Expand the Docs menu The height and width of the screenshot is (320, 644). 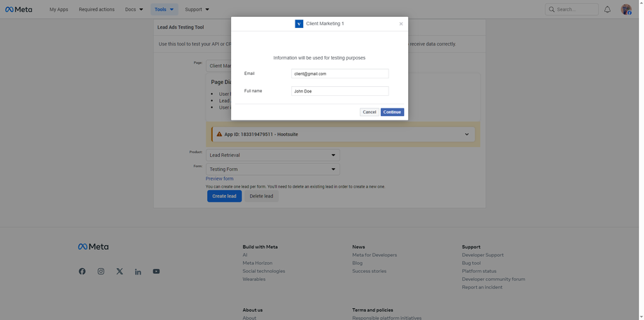(134, 9)
